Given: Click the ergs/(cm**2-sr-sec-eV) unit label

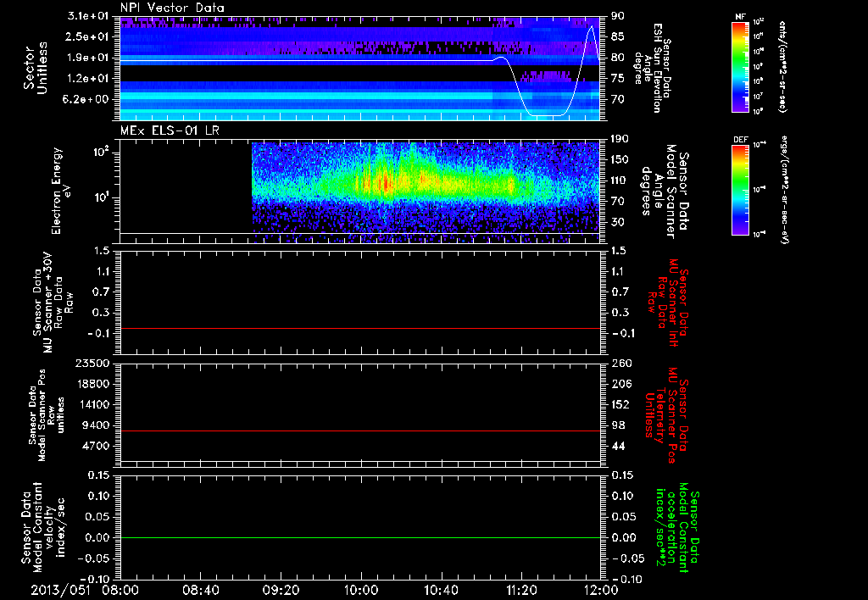Looking at the screenshot, I should 784,190.
